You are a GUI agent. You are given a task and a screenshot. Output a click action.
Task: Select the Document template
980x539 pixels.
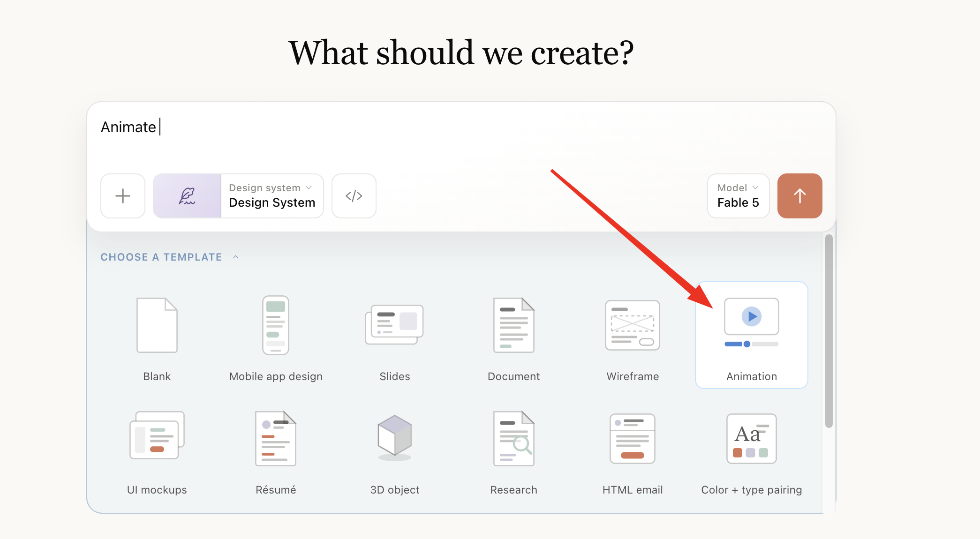(513, 338)
